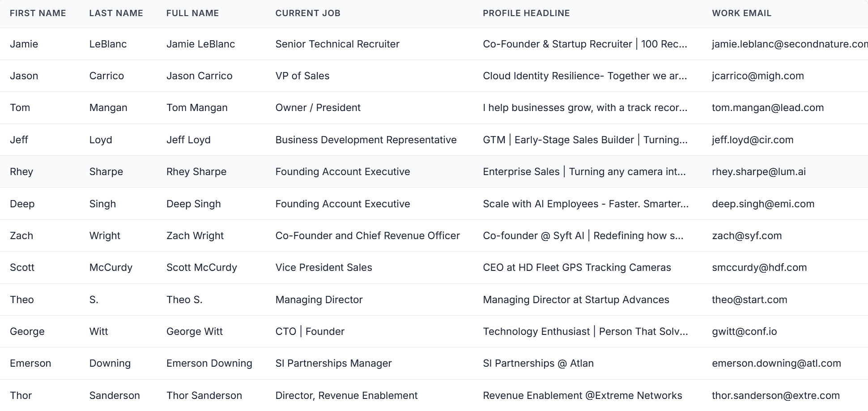Click 'CEO at HD Fleet GPS Tracking Cameras' headline
Screen dimensions: 868x411
(x=577, y=268)
